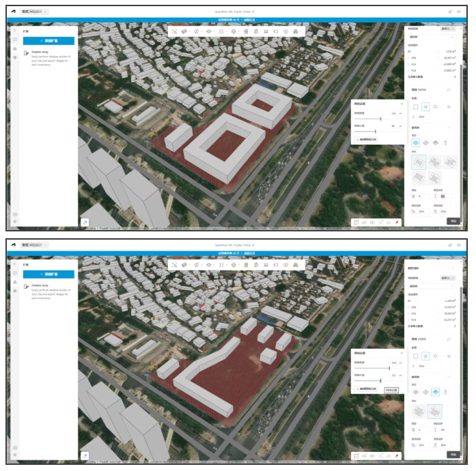
Task: Click the grid width slider handle in the upper popup
Action: 380,119
